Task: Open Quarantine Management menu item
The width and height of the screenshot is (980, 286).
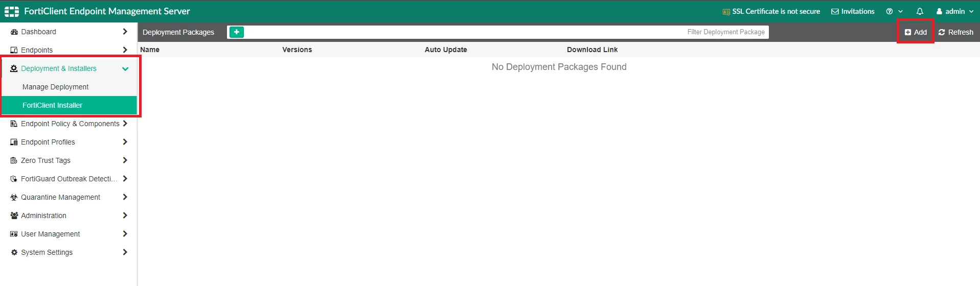Action: 60,197
